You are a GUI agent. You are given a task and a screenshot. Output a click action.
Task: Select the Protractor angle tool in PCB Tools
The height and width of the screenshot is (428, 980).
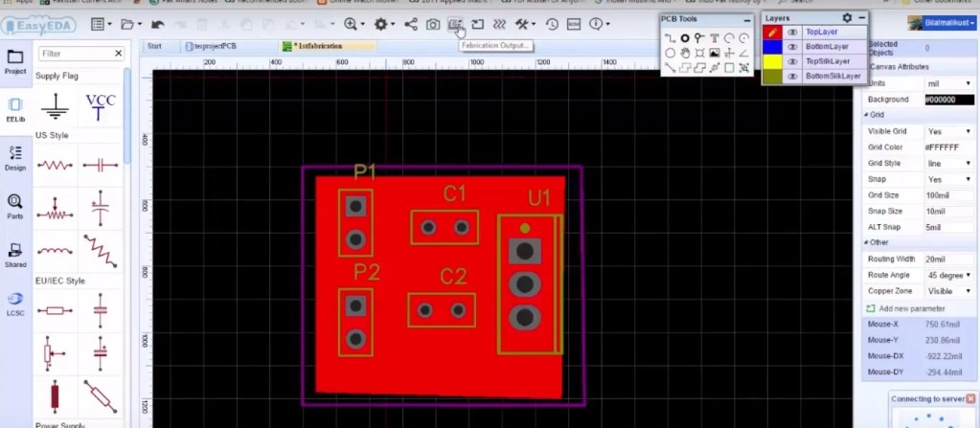click(x=743, y=53)
